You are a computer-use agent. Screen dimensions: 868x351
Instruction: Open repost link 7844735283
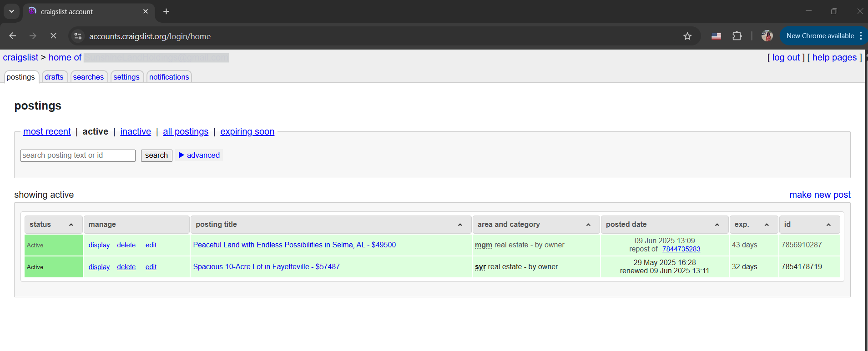(681, 249)
